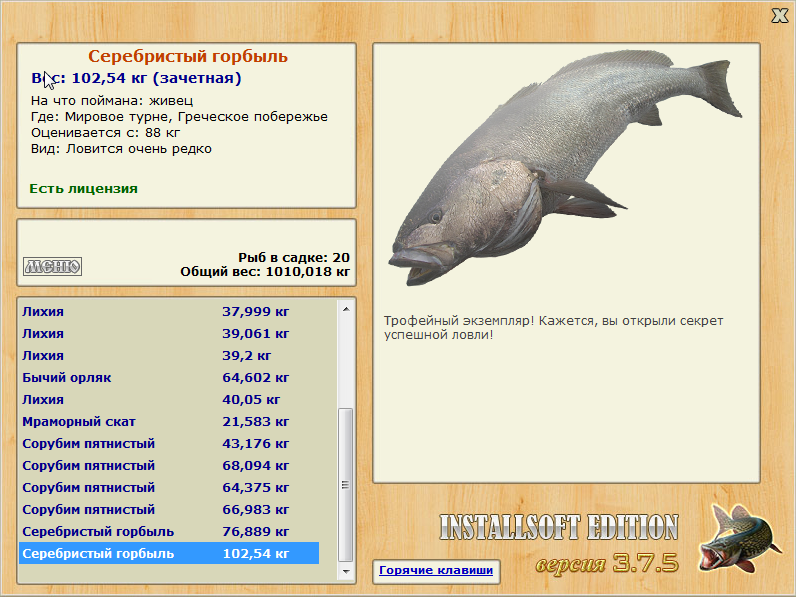Viewport: 796px width, 597px height.
Task: Click the Вид: Ловится очень редко line
Action: click(x=121, y=149)
